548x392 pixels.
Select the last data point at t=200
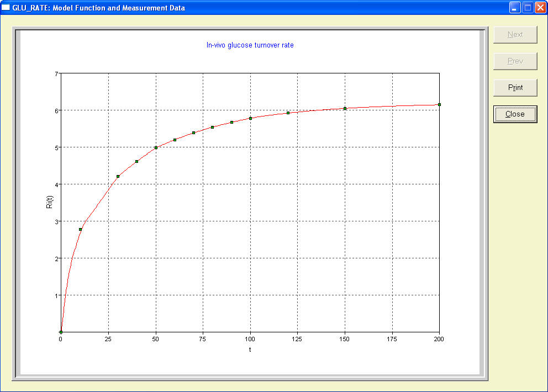[439, 104]
